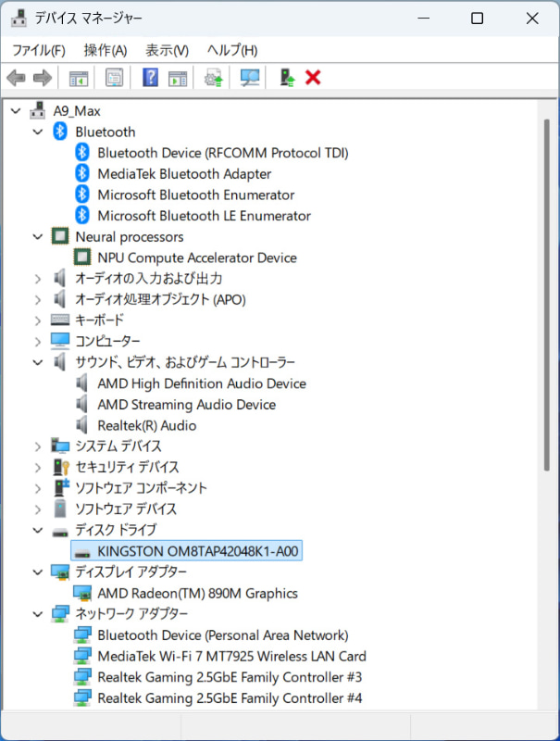560x741 pixels.
Task: Click the blue Help question mark icon
Action: [150, 77]
